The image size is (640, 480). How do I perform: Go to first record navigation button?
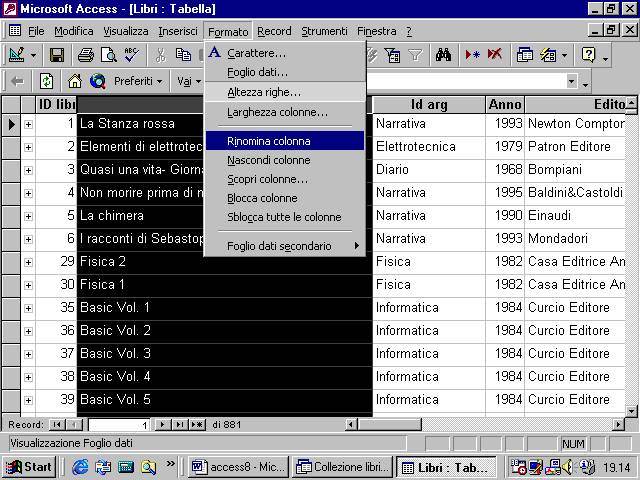pyautogui.click(x=57, y=424)
